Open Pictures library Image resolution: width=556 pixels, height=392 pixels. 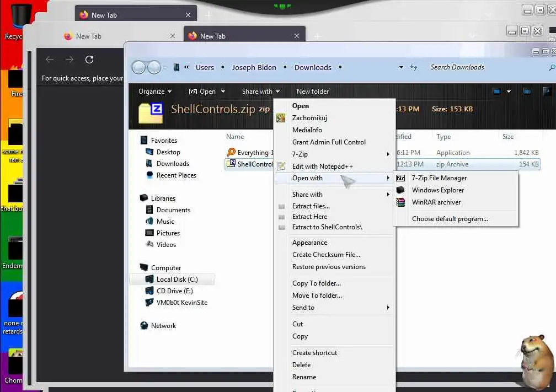168,233
